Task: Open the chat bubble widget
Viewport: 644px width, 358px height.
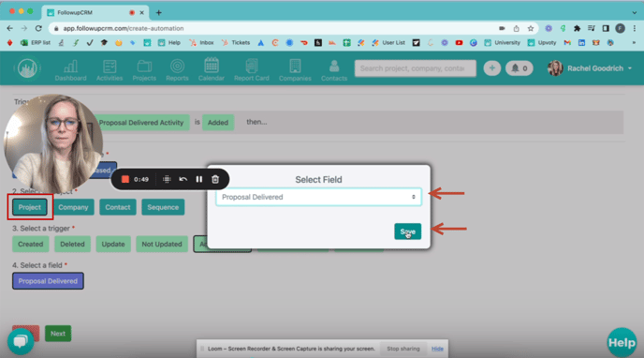Action: click(x=21, y=341)
